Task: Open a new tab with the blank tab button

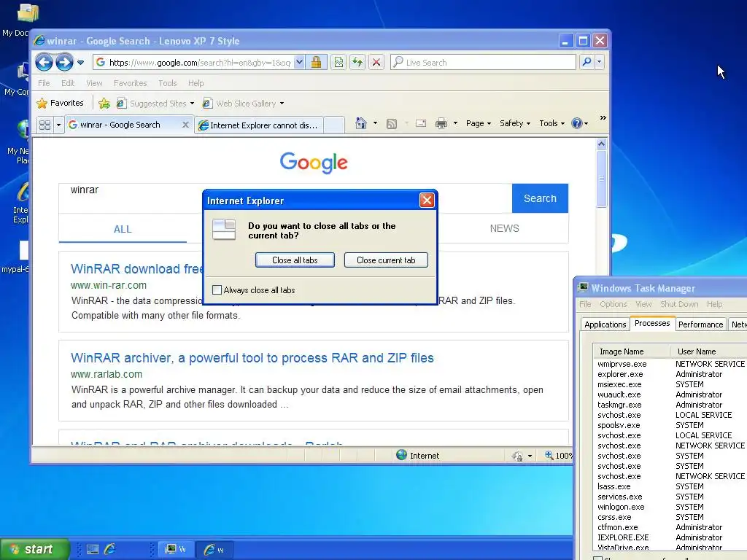Action: click(x=334, y=125)
